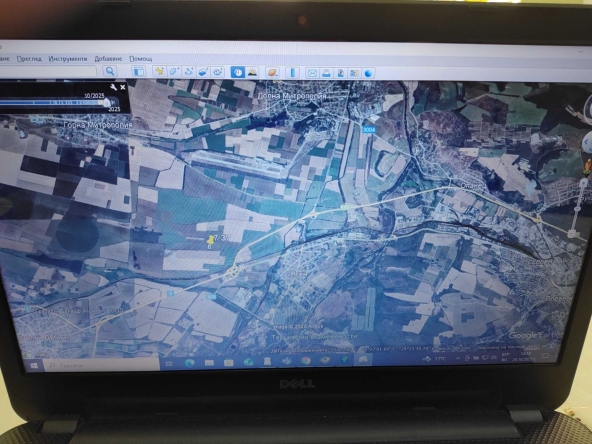Open the planet switcher dropdown
592x444 pixels.
click(272, 72)
